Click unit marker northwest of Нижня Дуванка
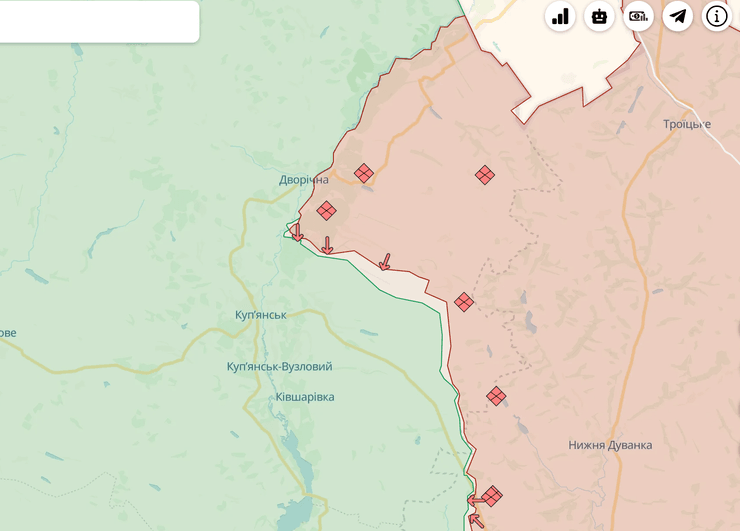 496,396
